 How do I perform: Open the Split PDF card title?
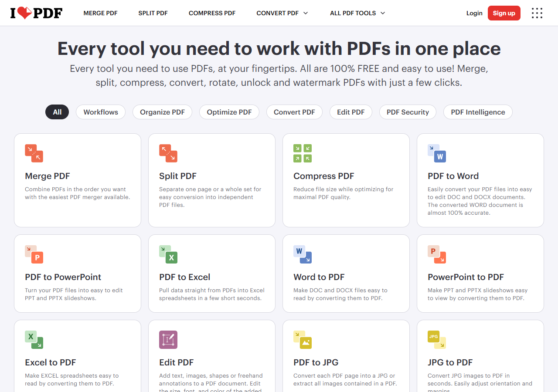(x=178, y=176)
